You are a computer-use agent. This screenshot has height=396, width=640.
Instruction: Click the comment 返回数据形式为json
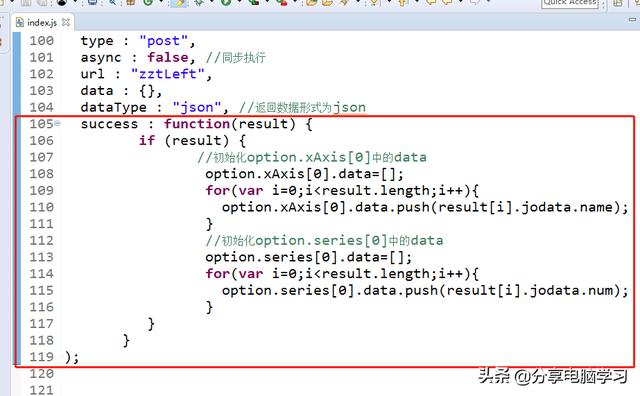tap(302, 107)
